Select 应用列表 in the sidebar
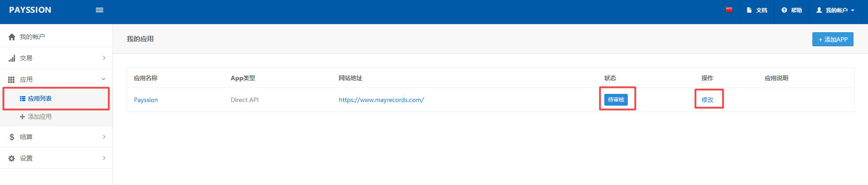The image size is (868, 185). tap(40, 98)
